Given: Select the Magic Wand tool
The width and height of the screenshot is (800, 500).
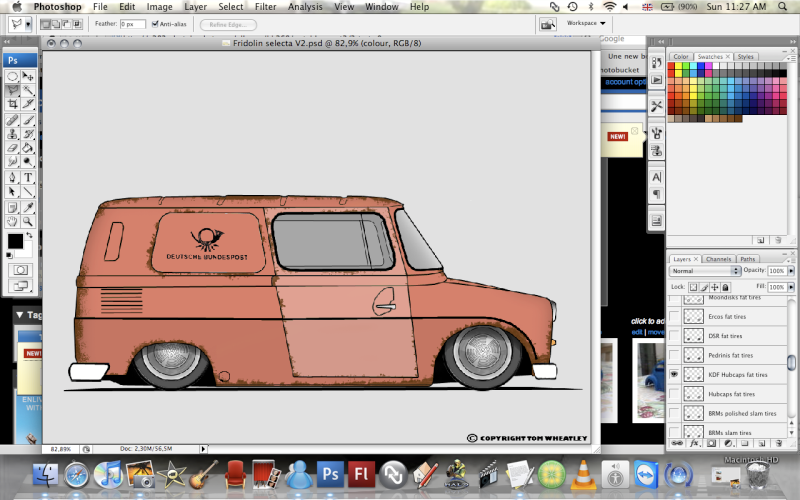Looking at the screenshot, I should point(28,90).
